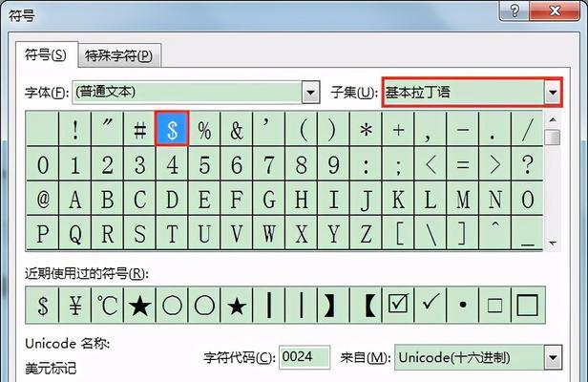Select the digit 0 symbol

(x=43, y=163)
